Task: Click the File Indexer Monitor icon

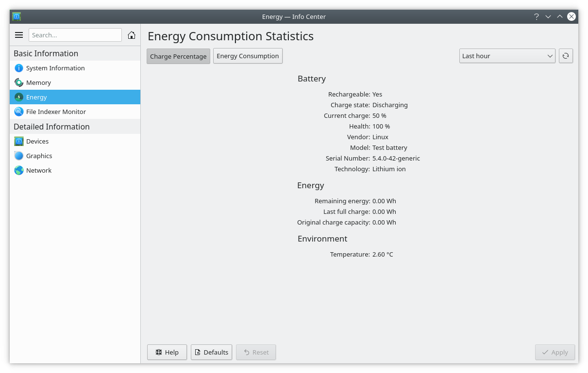Action: pyautogui.click(x=19, y=112)
